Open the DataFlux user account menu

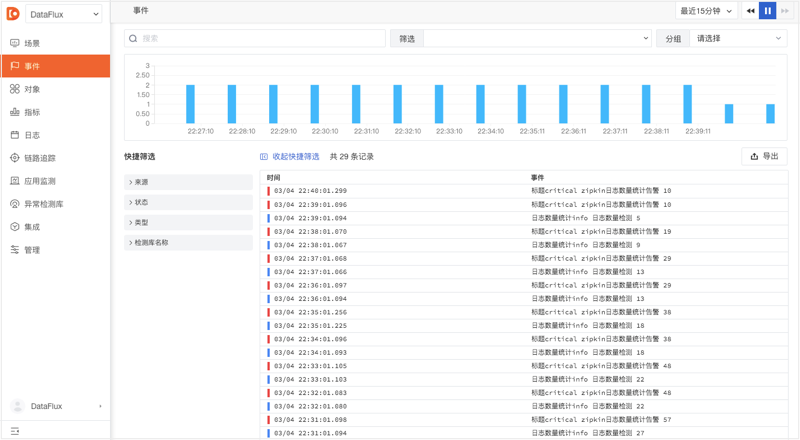click(55, 406)
